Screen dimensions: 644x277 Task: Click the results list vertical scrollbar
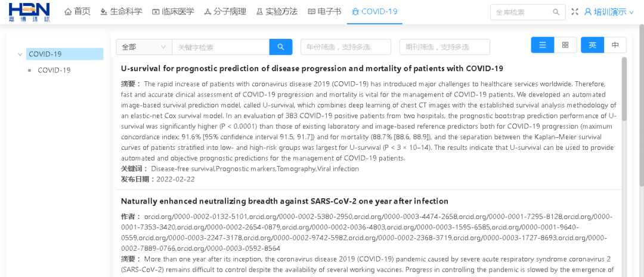coord(624,90)
